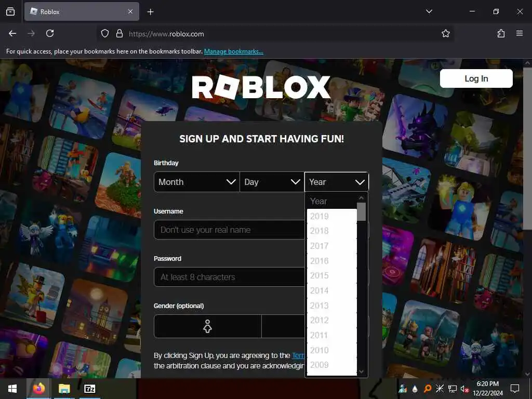Image resolution: width=532 pixels, height=399 pixels.
Task: Click the water droplet tray icon
Action: pos(415,389)
